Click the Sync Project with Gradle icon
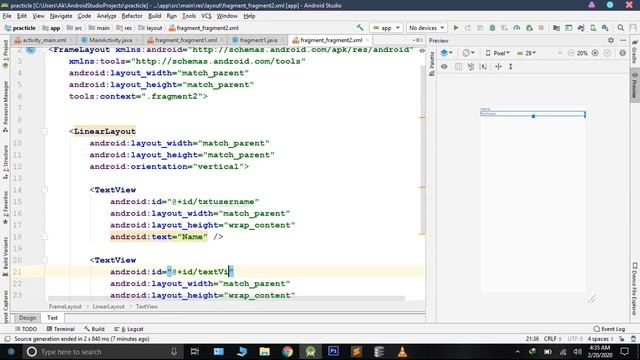This screenshot has width=640, height=360. [581, 28]
